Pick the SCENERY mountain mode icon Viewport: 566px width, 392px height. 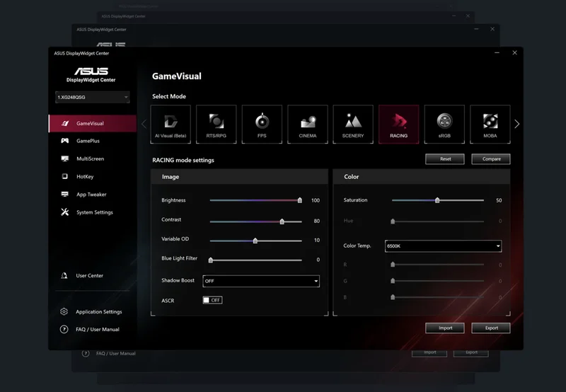[353, 124]
